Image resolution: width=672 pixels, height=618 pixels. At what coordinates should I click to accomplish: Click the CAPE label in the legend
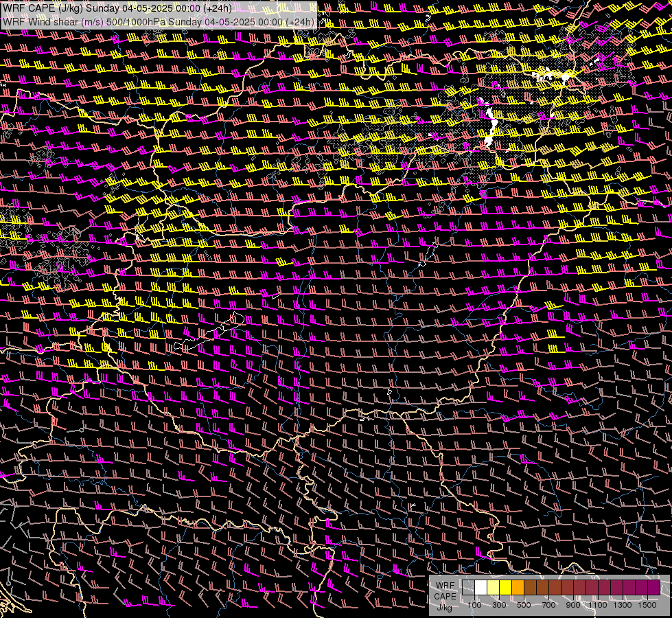coord(445,597)
